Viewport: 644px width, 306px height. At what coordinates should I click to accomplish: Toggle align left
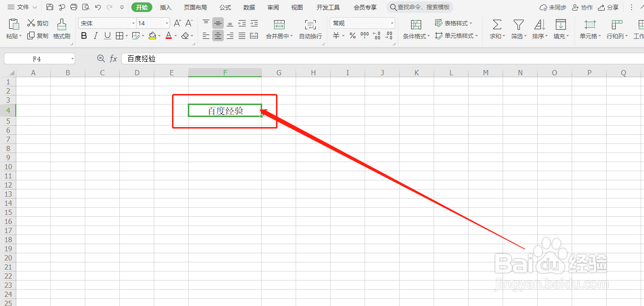click(206, 35)
